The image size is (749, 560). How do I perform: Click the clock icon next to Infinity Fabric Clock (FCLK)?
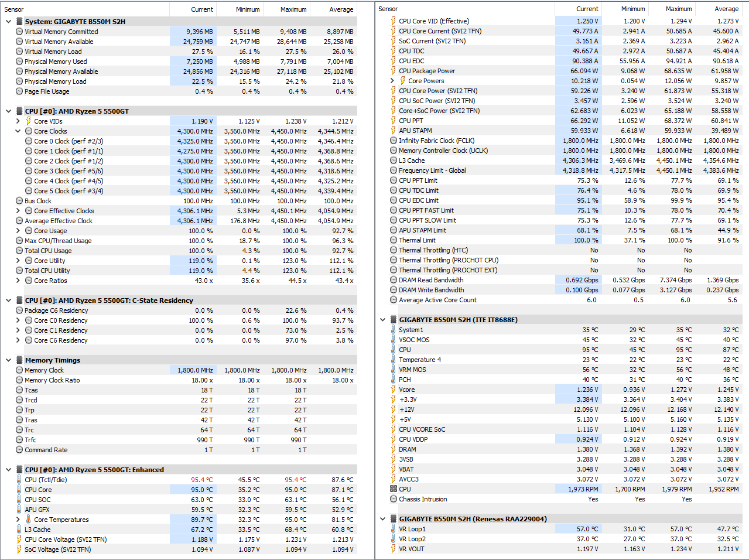[x=394, y=141]
